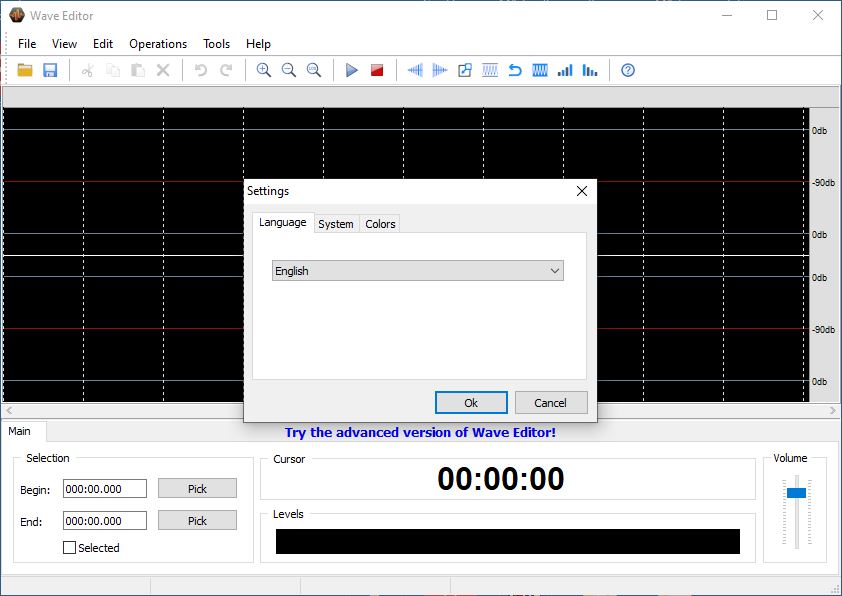Screen dimensions: 842x596
Task: Click the Volume slider handle
Action: 796,492
